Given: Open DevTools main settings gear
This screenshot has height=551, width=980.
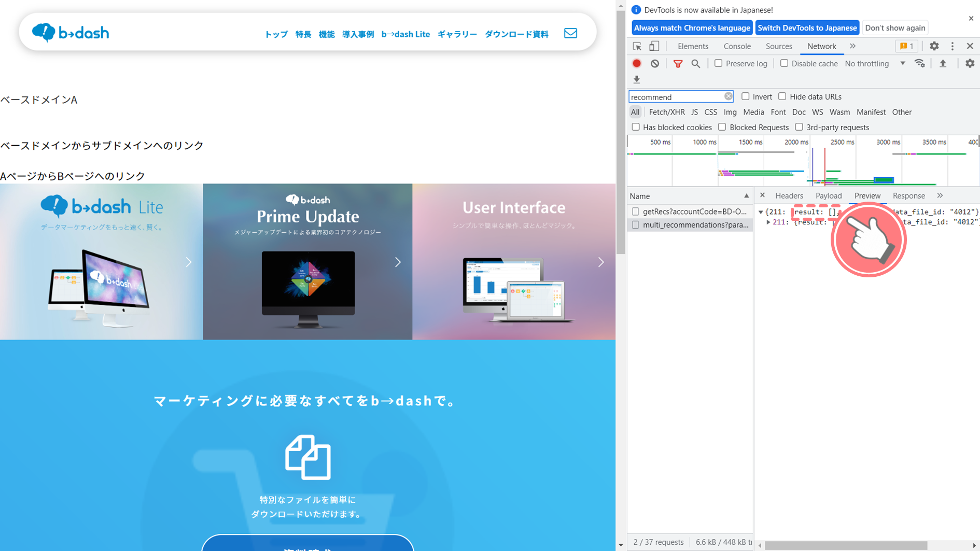Looking at the screenshot, I should (x=934, y=46).
